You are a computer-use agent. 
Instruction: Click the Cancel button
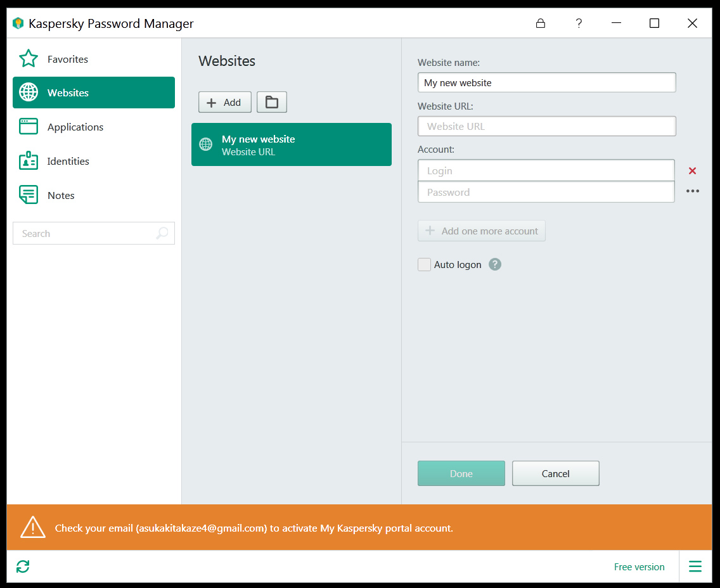click(x=556, y=474)
